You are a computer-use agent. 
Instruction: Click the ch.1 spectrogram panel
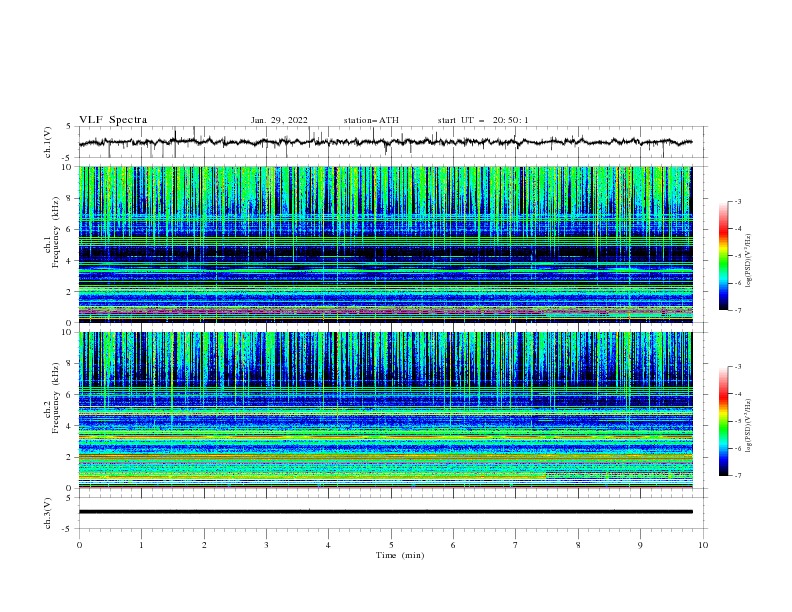[386, 244]
